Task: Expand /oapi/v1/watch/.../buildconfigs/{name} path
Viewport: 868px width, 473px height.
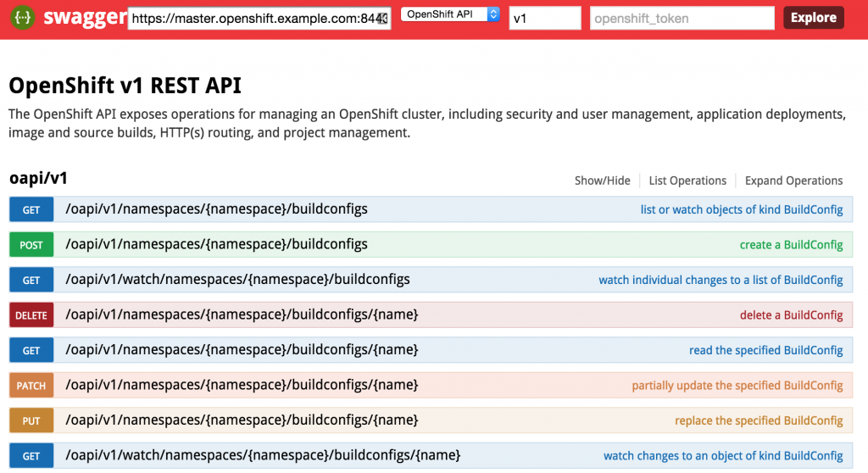Action: click(263, 455)
